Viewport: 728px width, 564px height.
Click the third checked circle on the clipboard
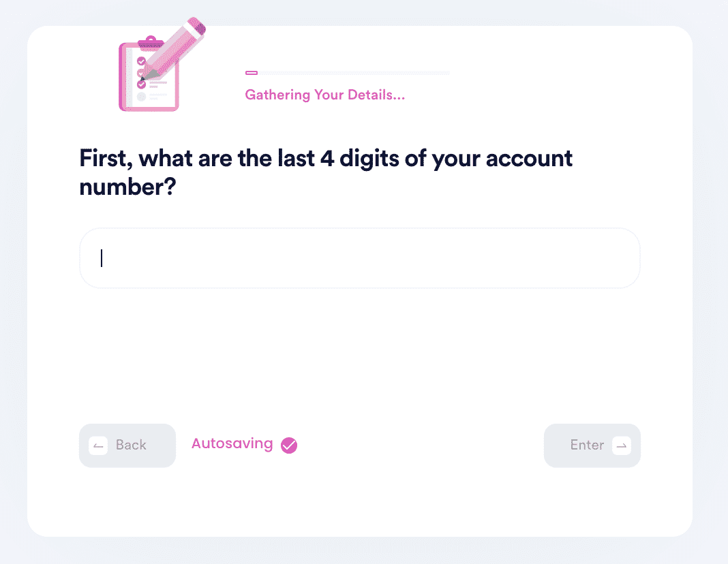click(141, 85)
